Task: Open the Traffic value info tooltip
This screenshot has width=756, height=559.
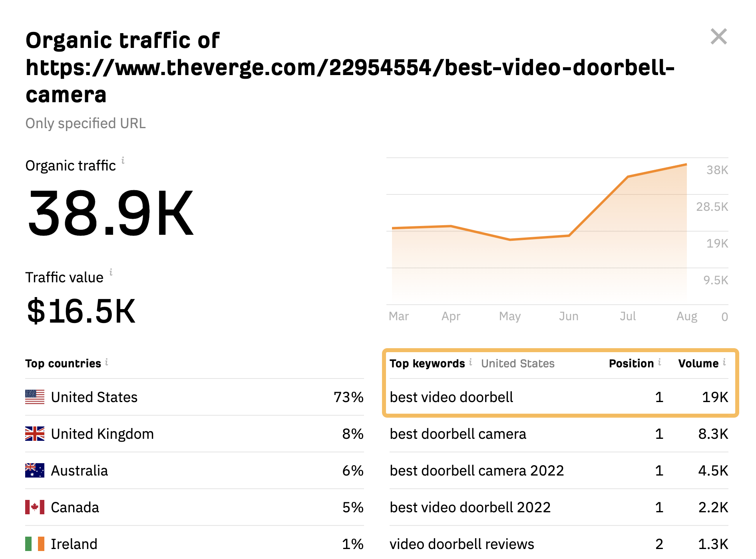Action: pos(111,273)
